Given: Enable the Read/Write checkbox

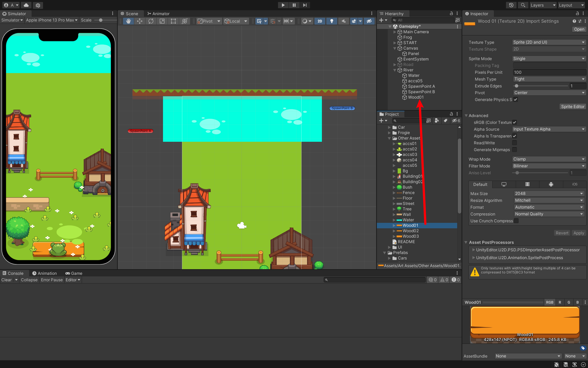Looking at the screenshot, I should click(x=514, y=143).
